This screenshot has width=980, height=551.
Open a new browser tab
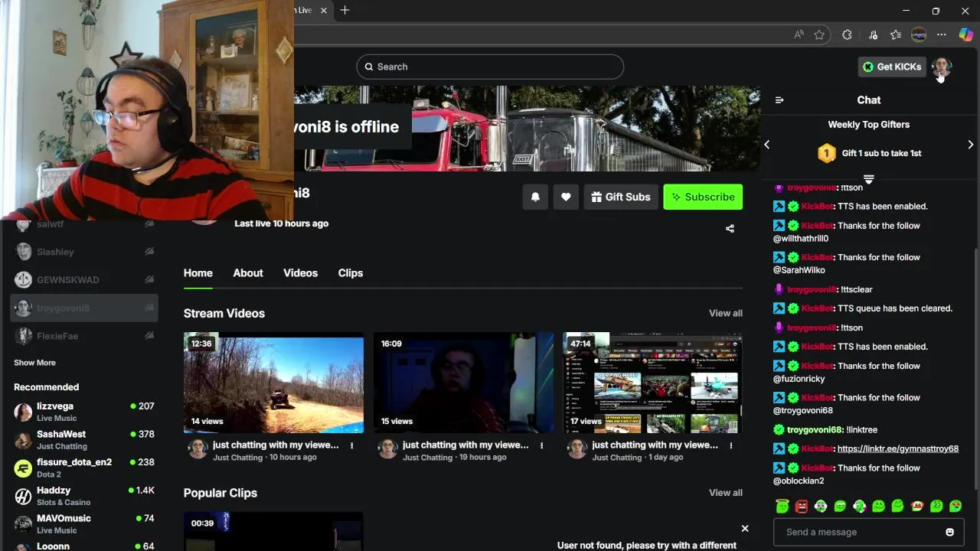coord(345,10)
